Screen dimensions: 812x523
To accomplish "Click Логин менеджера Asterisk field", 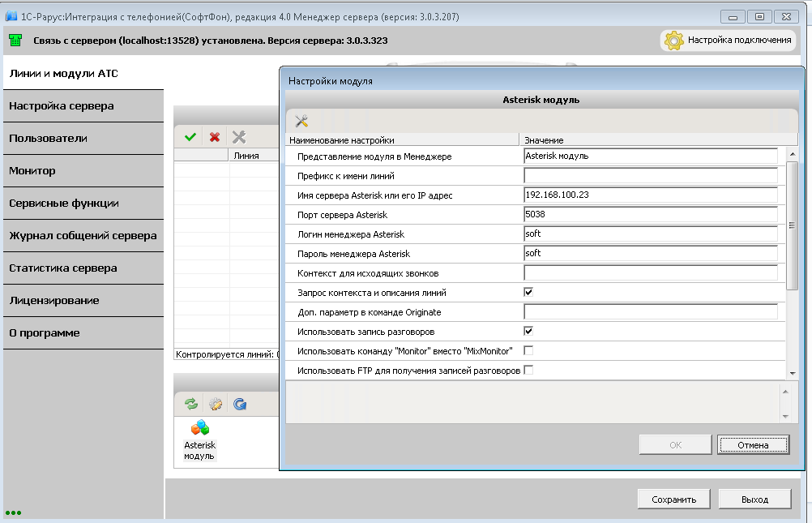I will pos(651,234).
